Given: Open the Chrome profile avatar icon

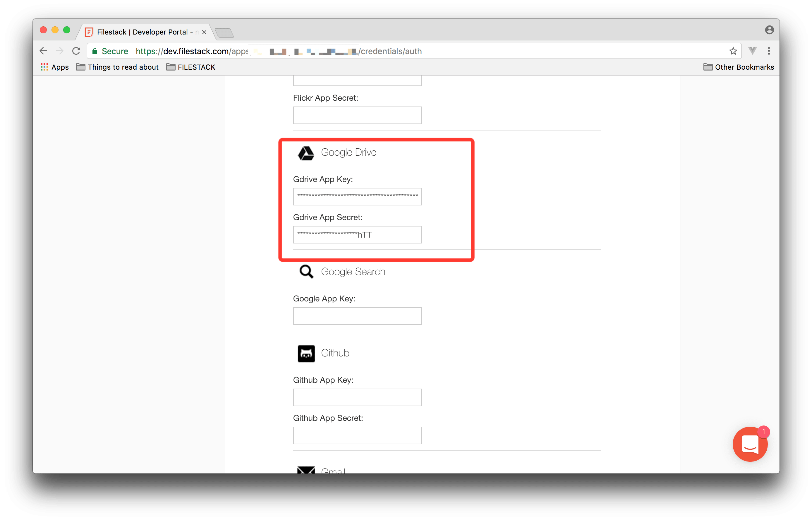Looking at the screenshot, I should click(769, 30).
